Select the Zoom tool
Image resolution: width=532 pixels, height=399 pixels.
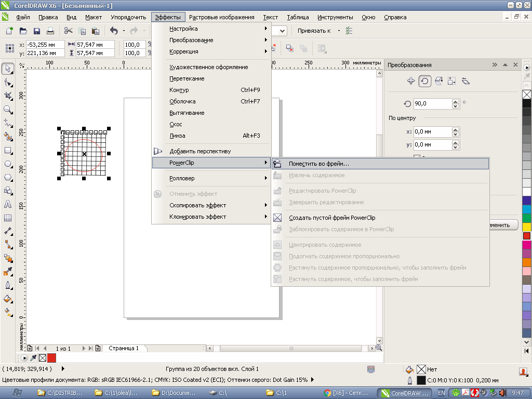(x=8, y=110)
